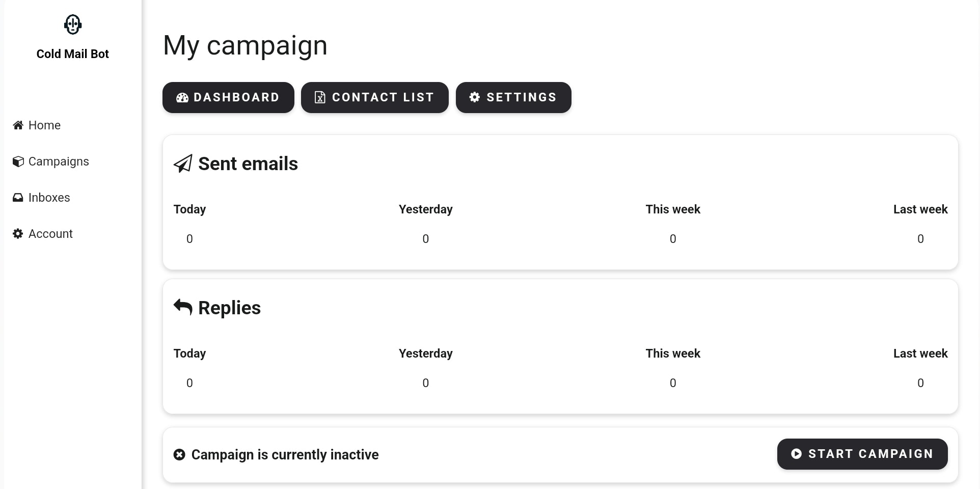Click the Inboxes tray icon
The width and height of the screenshot is (980, 489).
(x=18, y=198)
